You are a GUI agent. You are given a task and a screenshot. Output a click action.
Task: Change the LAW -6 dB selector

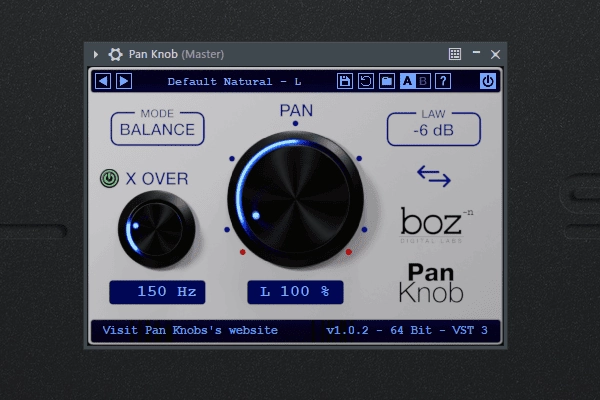pos(434,129)
